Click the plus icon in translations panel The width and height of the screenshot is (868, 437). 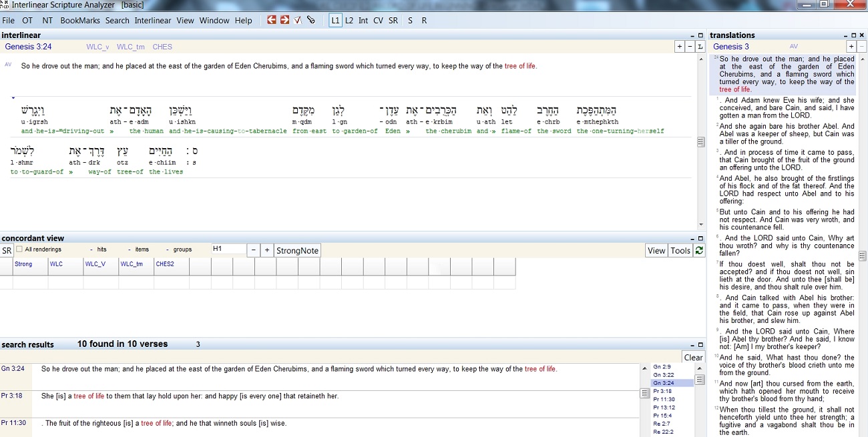(x=851, y=47)
